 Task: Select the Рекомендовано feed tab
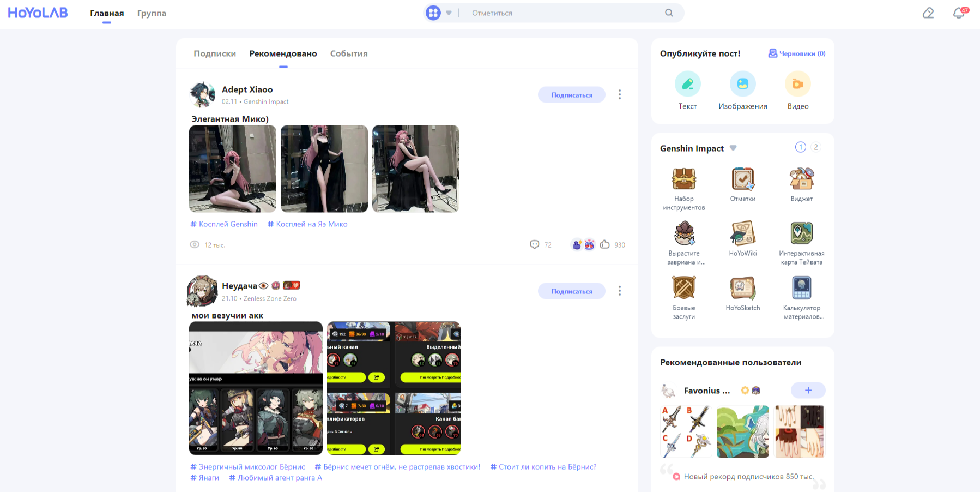click(x=283, y=53)
